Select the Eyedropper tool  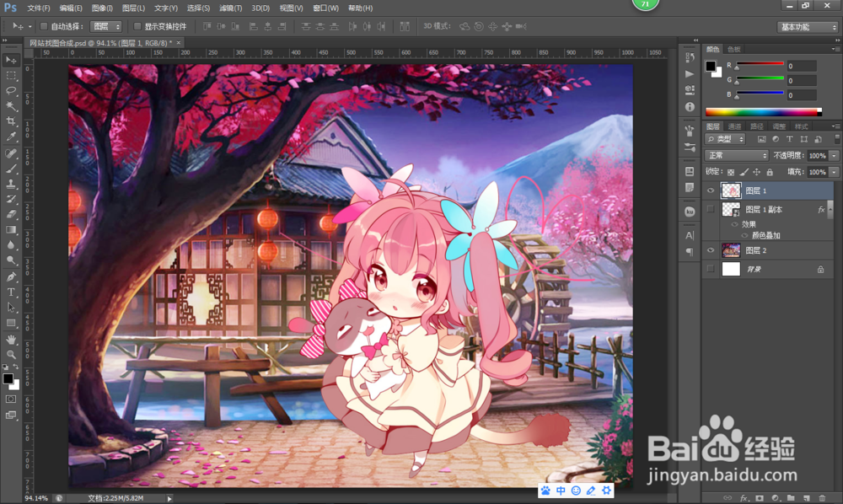click(x=11, y=137)
